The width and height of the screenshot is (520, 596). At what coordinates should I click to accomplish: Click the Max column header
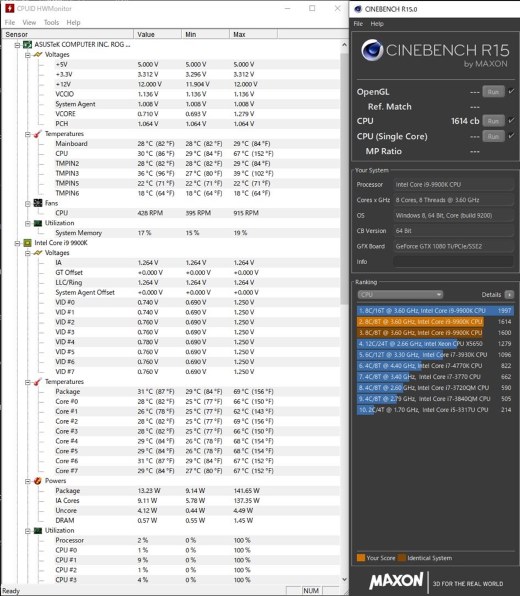click(254, 34)
